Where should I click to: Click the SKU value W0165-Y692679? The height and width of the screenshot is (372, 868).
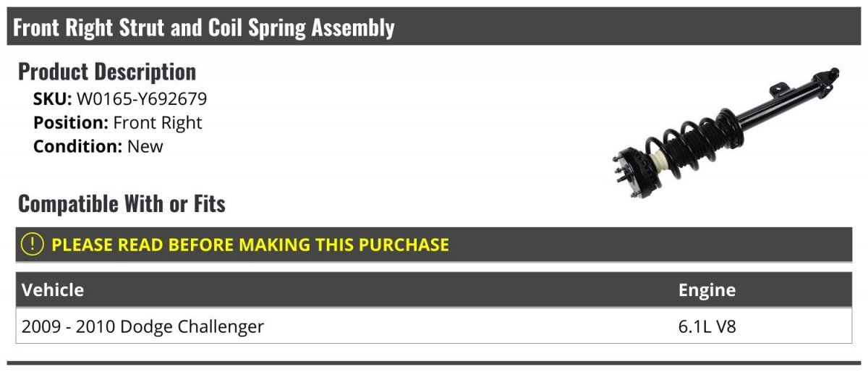(x=142, y=99)
